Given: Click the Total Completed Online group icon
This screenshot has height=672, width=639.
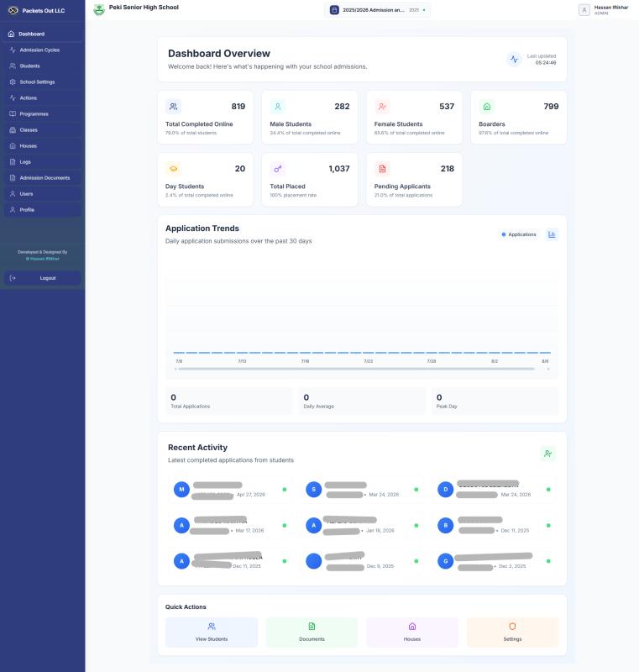Looking at the screenshot, I should 174,107.
